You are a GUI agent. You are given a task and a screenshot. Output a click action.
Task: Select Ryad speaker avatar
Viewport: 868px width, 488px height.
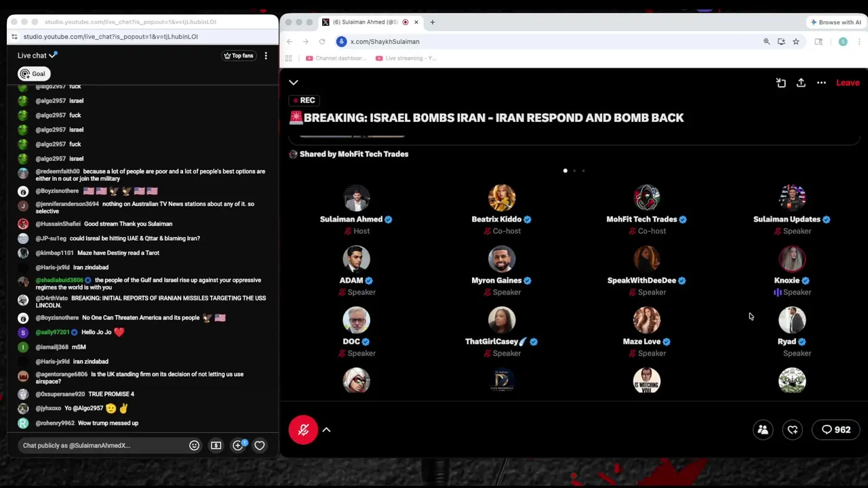[792, 320]
